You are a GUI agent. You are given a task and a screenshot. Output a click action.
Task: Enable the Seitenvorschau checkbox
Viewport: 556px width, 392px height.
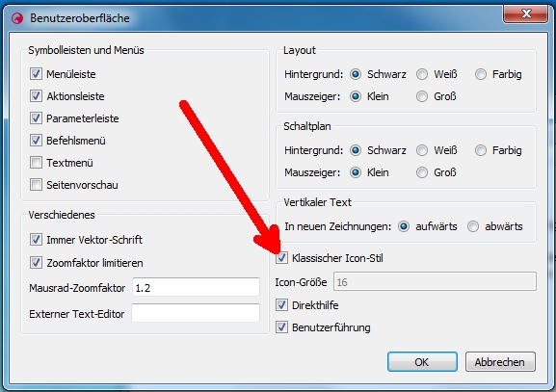pyautogui.click(x=36, y=185)
